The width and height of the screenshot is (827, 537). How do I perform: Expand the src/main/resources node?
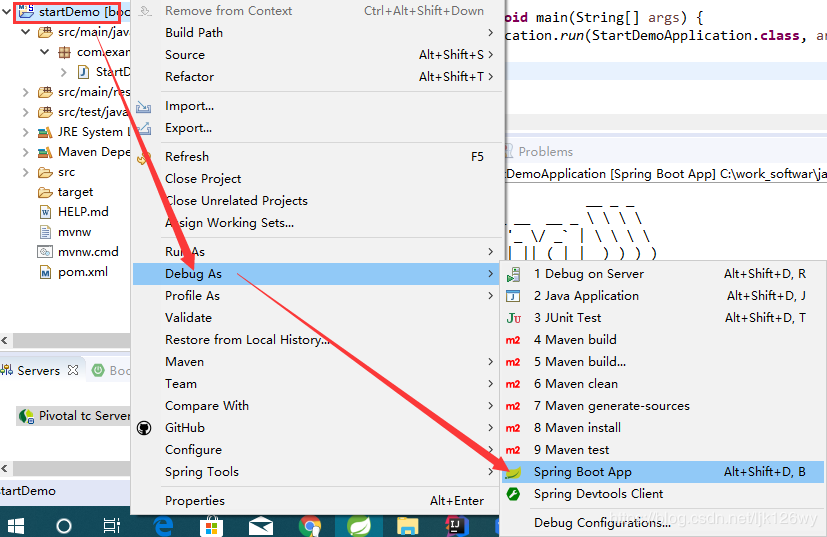[25, 92]
